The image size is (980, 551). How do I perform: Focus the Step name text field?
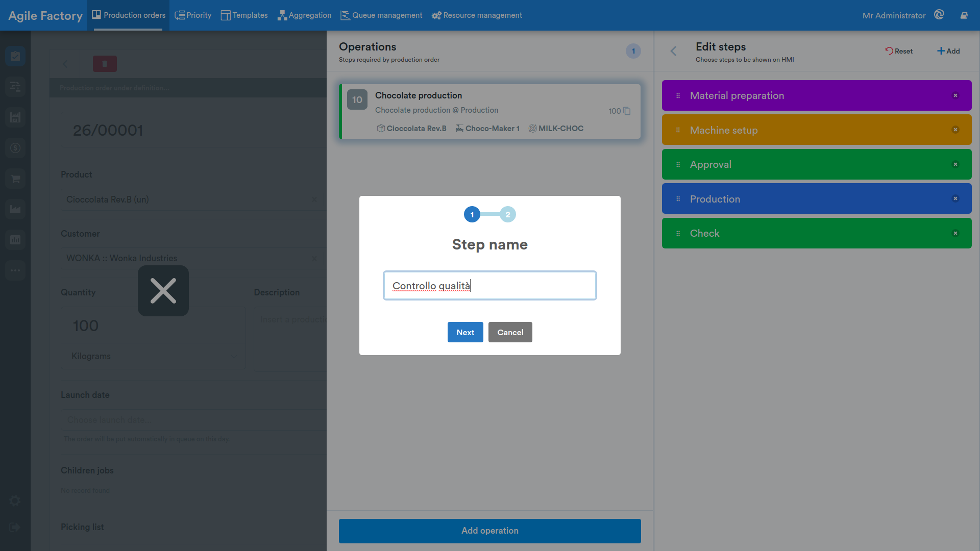(x=490, y=286)
